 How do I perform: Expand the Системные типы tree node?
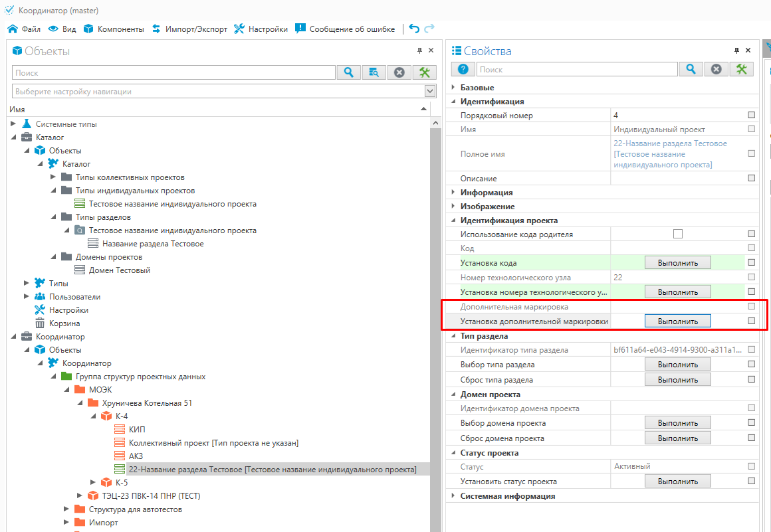[x=13, y=124]
